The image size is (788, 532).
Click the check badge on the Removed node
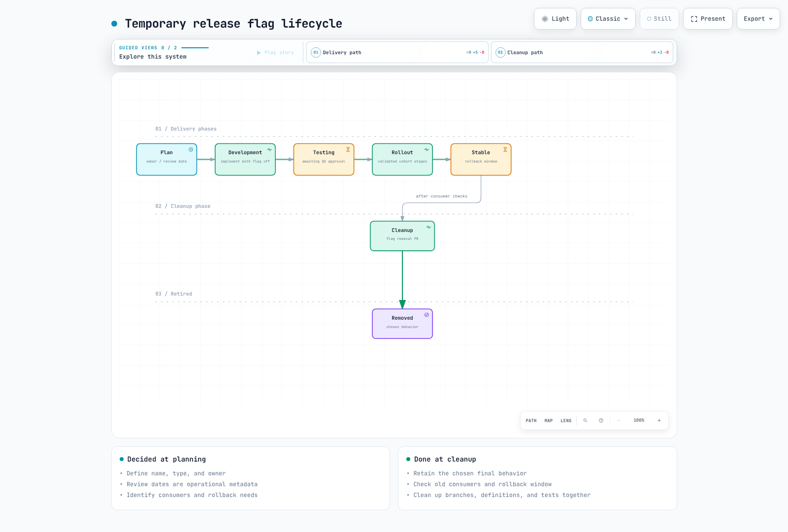427,315
